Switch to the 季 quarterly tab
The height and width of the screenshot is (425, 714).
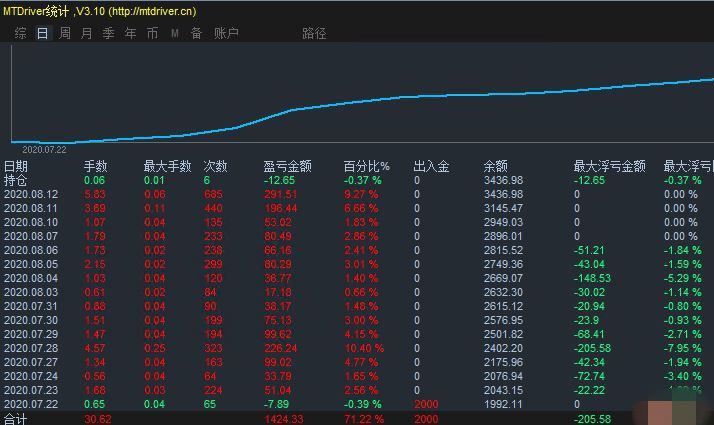pyautogui.click(x=108, y=33)
